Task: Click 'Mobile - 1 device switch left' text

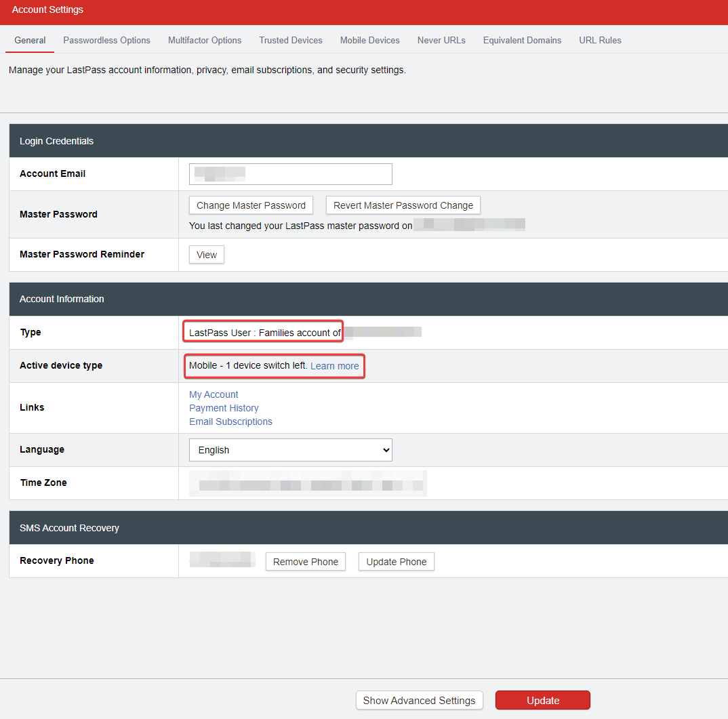Action: click(248, 366)
